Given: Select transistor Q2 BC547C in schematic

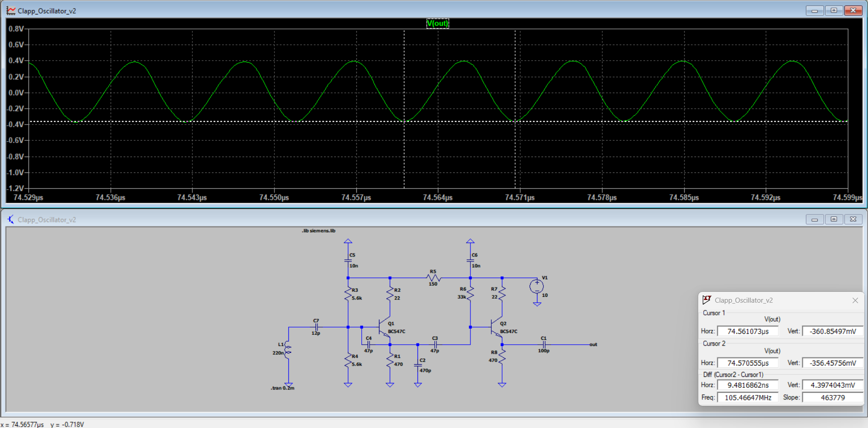Looking at the screenshot, I should pyautogui.click(x=496, y=327).
